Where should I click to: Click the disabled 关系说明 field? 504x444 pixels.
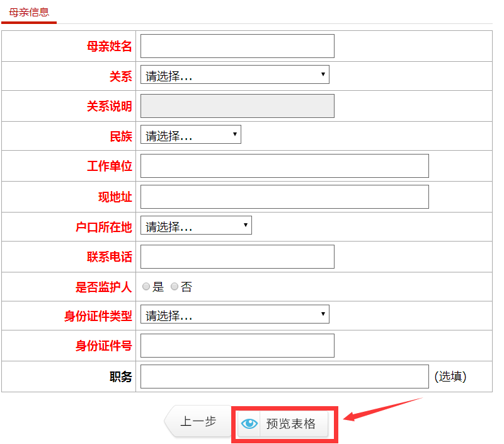point(237,106)
